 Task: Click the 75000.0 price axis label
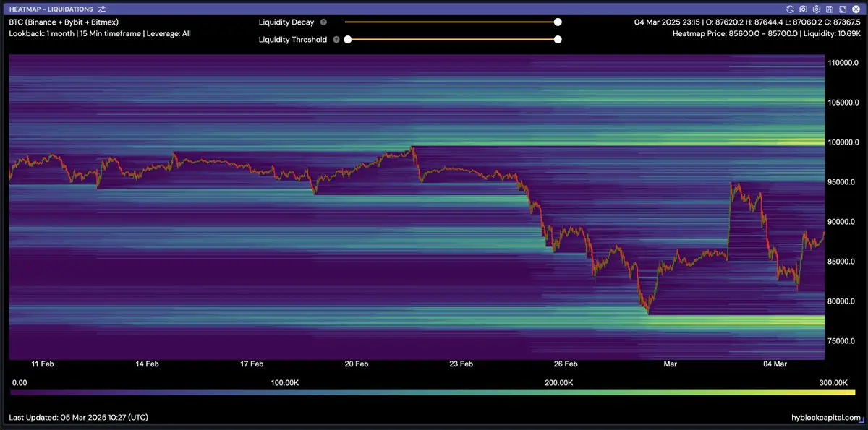click(x=841, y=341)
